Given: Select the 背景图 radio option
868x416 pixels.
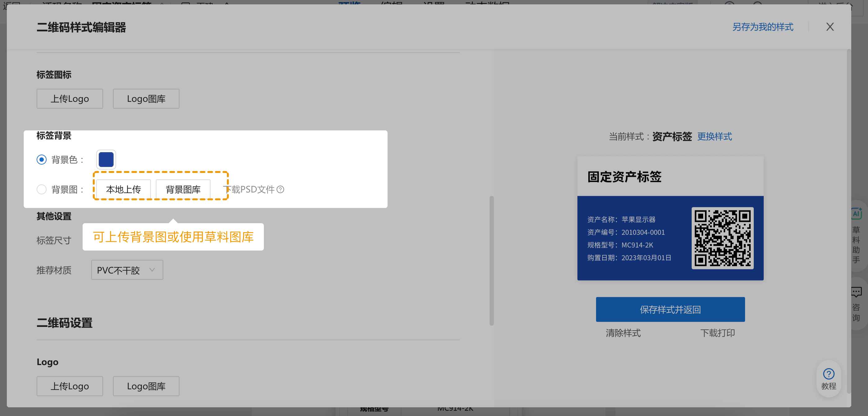Looking at the screenshot, I should pyautogui.click(x=42, y=189).
